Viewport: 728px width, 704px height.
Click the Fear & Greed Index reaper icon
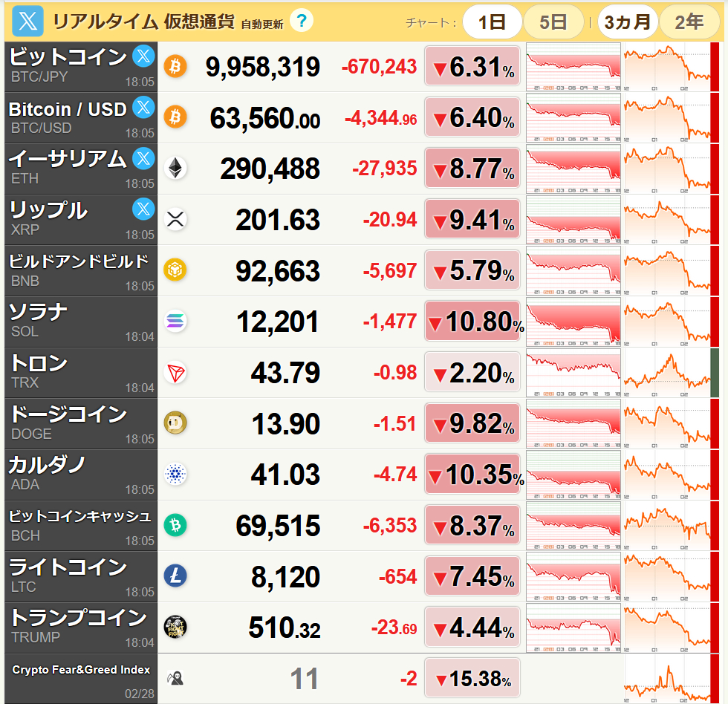175,678
